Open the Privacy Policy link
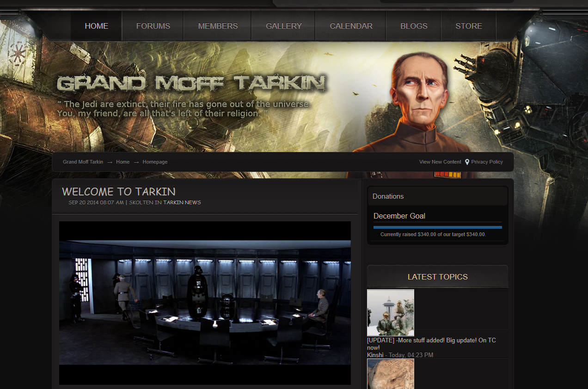The height and width of the screenshot is (389, 588). (x=487, y=162)
